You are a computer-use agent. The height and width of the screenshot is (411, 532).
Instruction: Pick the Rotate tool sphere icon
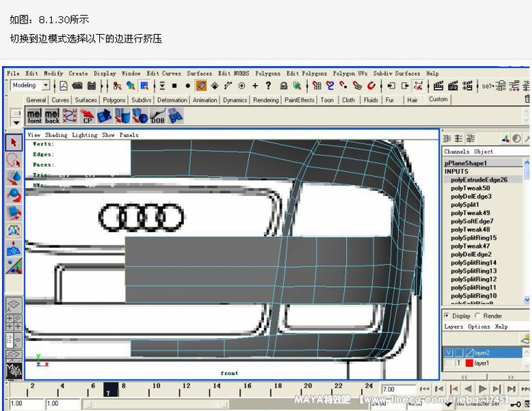click(x=14, y=196)
